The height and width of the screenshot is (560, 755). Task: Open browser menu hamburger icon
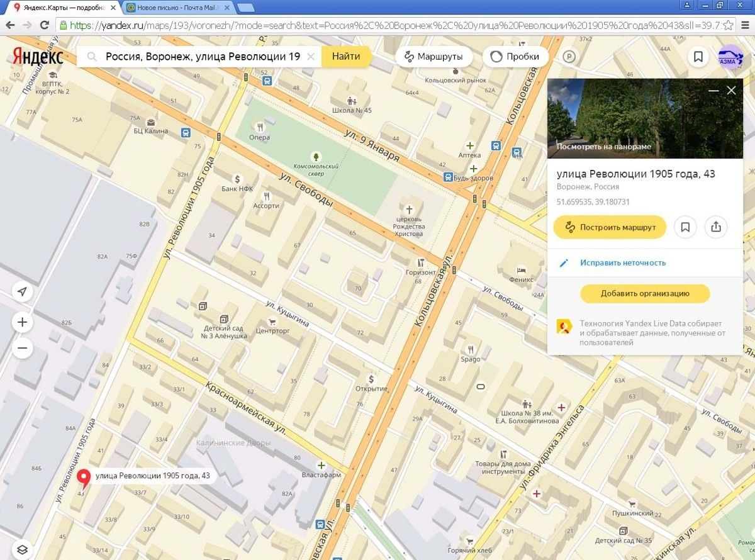746,25
